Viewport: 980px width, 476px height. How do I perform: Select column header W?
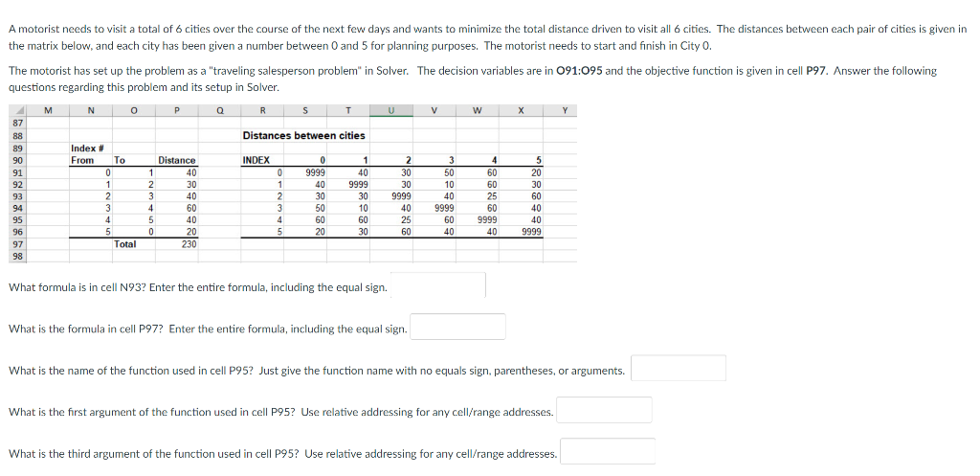(477, 111)
